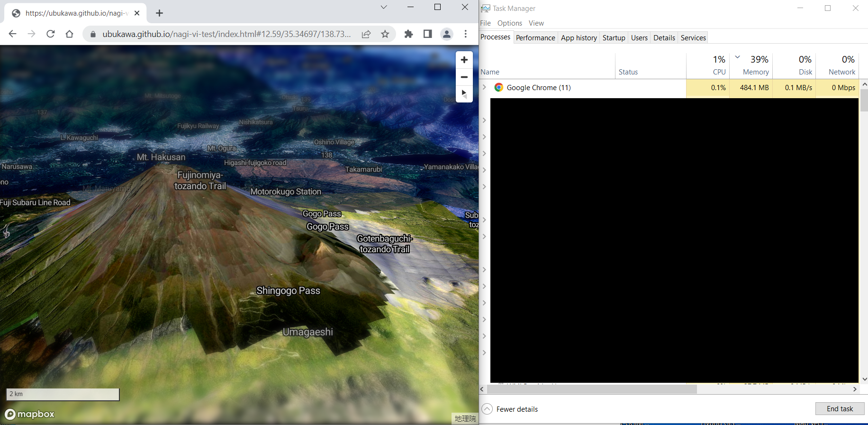Image resolution: width=868 pixels, height=425 pixels.
Task: Click the site lock icon in address bar
Action: [x=93, y=34]
